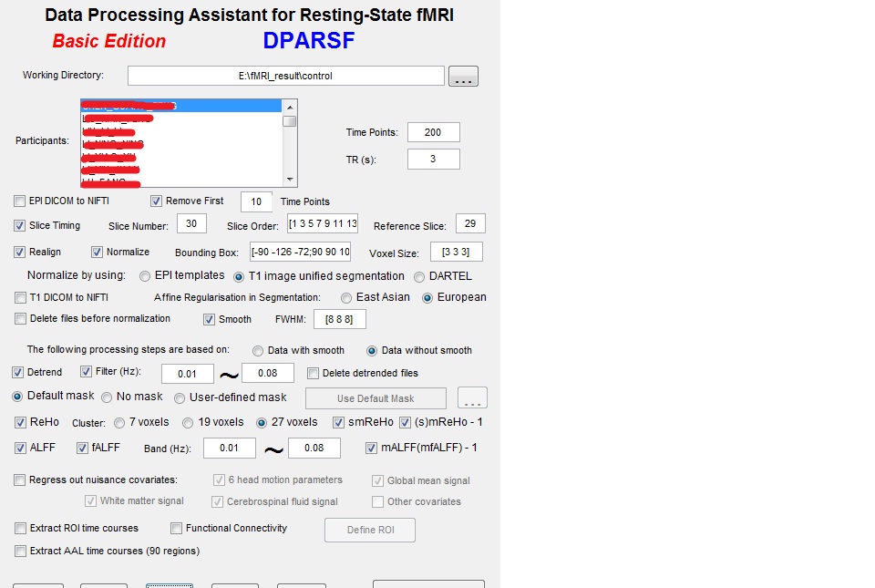Viewport: 875px width, 588px height.
Task: Click the Reference Slice field
Action: (470, 223)
